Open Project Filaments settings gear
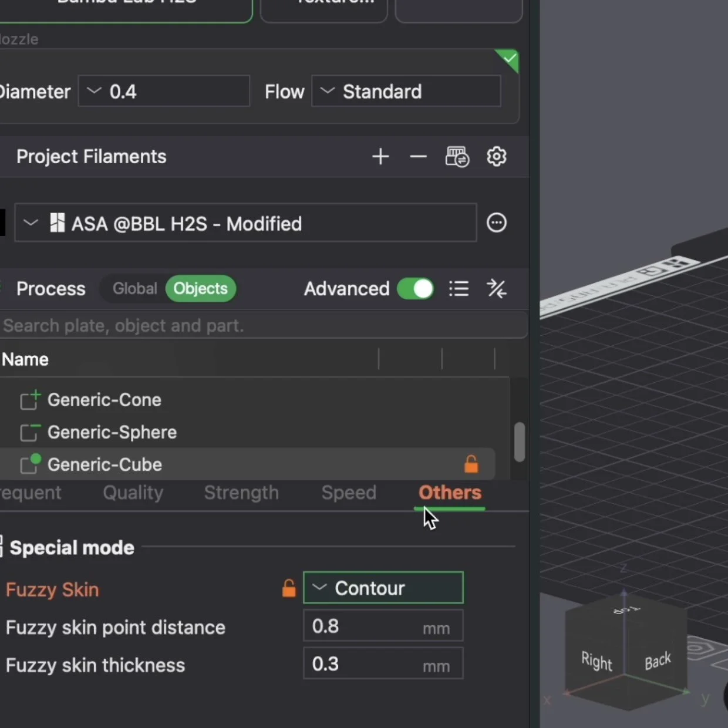The height and width of the screenshot is (728, 728). pyautogui.click(x=497, y=157)
